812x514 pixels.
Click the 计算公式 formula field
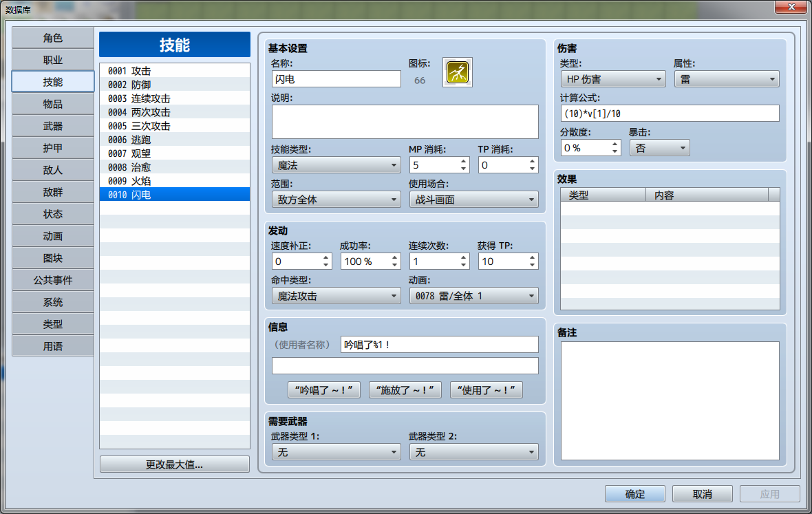pos(670,114)
